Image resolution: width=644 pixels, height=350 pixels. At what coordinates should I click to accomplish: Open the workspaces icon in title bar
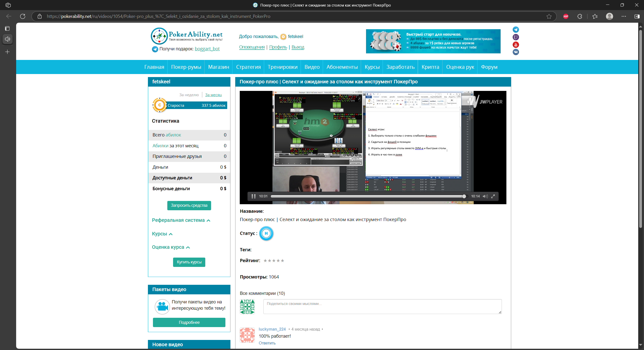pyautogui.click(x=8, y=5)
